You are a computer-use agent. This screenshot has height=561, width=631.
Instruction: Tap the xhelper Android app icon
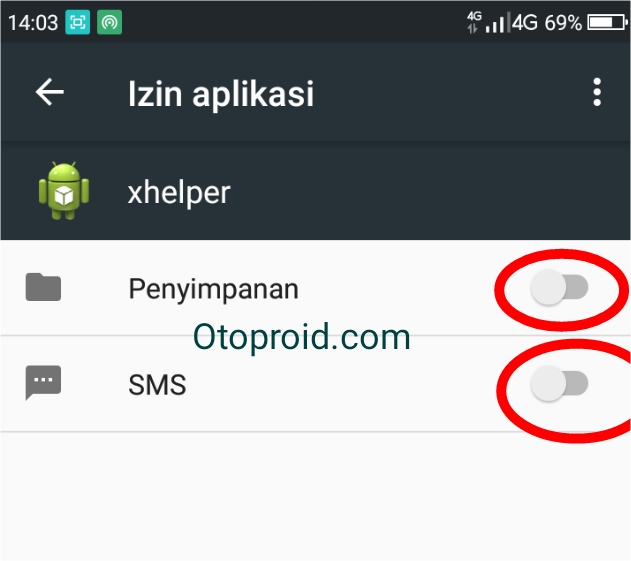tap(64, 191)
